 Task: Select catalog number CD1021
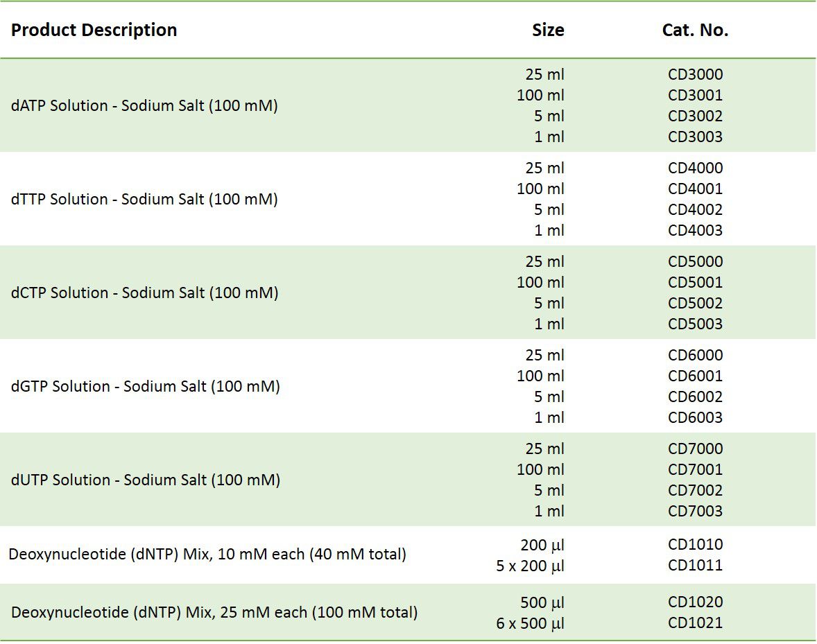tap(695, 623)
